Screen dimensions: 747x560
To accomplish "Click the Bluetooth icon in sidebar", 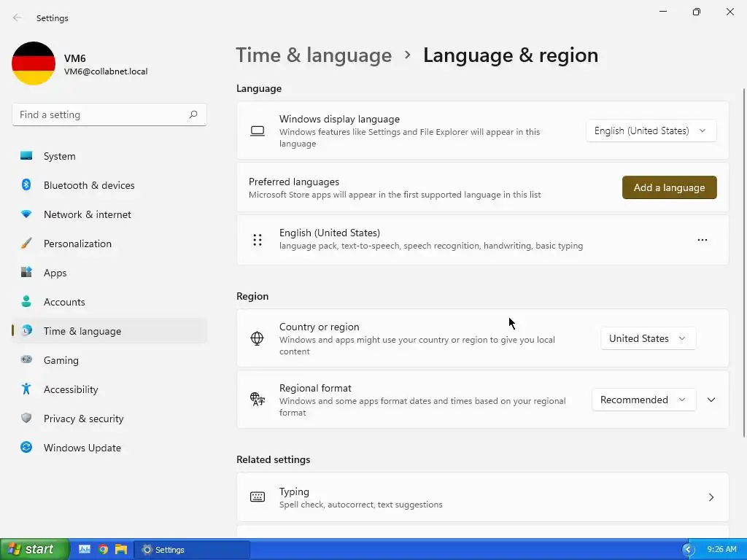I will click(26, 184).
